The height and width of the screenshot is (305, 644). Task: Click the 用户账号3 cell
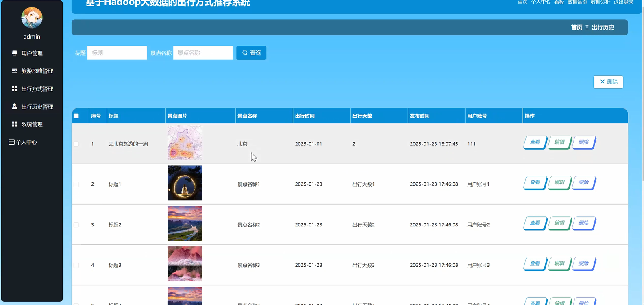point(479,265)
